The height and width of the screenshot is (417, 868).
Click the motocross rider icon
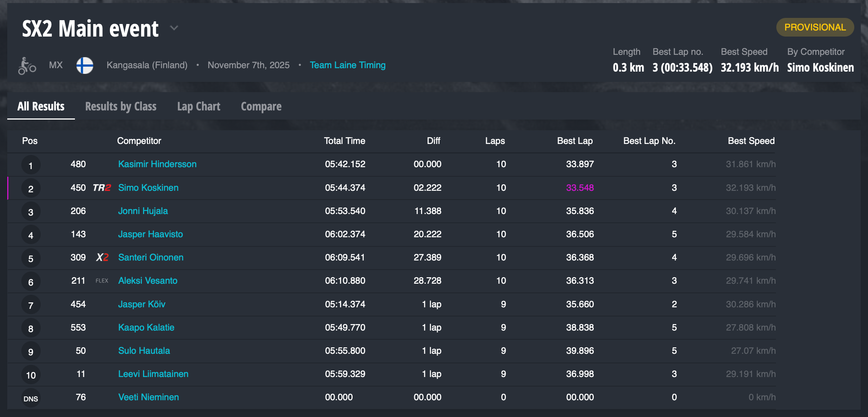coord(27,66)
